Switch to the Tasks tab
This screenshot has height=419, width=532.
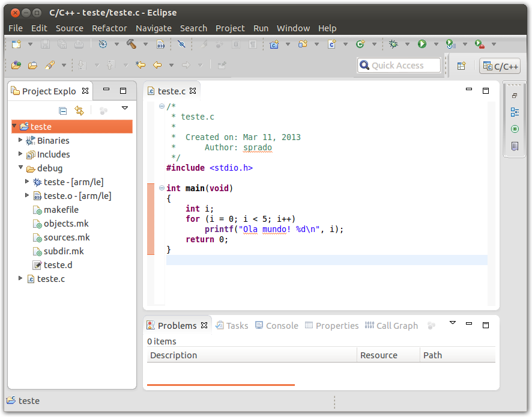pos(232,326)
